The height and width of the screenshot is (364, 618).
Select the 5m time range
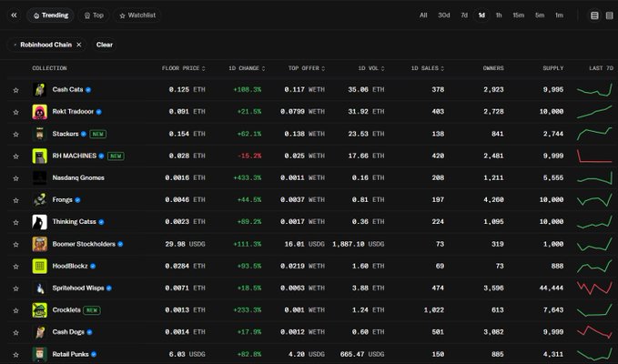tap(540, 15)
